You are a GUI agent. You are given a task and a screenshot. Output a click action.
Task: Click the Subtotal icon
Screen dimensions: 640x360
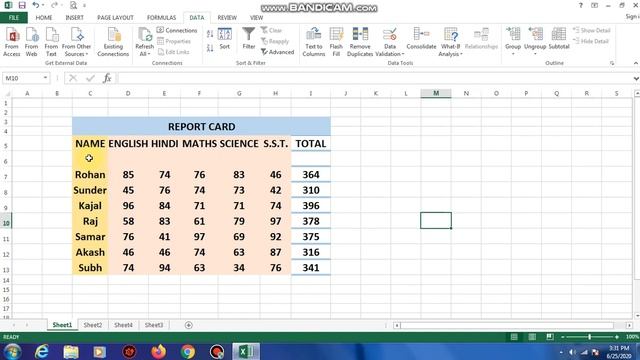(x=559, y=39)
